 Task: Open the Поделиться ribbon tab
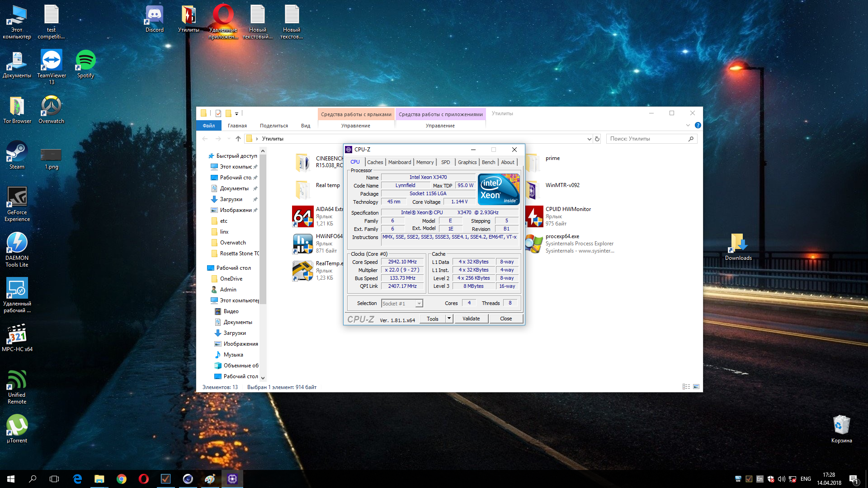274,126
